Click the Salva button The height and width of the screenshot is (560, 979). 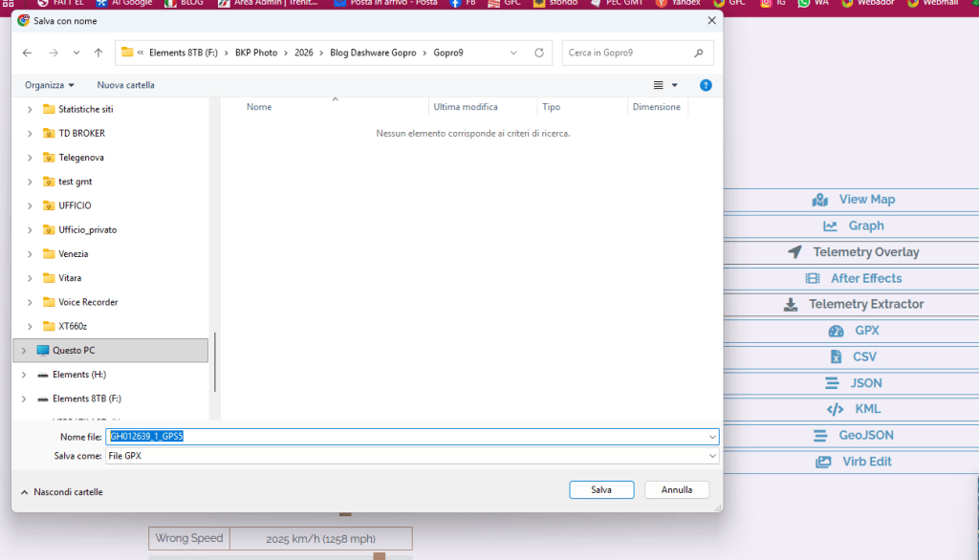[601, 489]
